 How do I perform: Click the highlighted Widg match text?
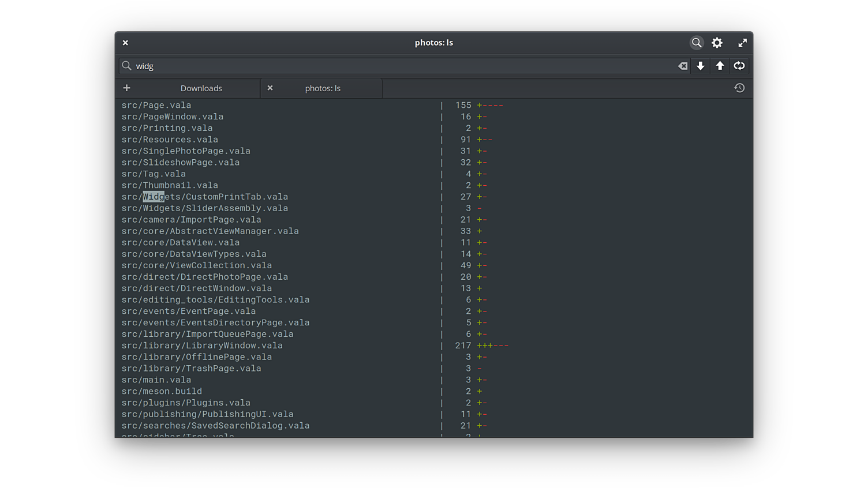pos(154,197)
